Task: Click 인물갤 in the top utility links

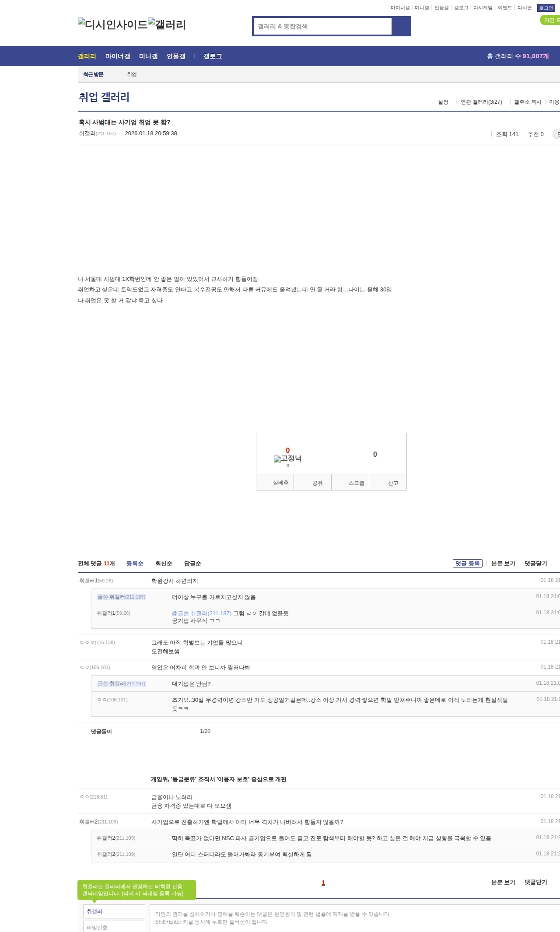Action: pyautogui.click(x=441, y=7)
